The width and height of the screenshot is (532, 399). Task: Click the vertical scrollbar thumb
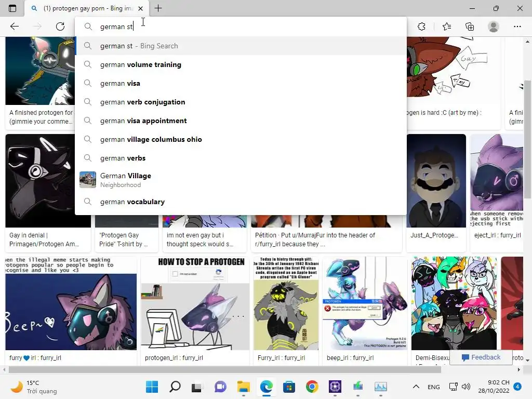527,139
